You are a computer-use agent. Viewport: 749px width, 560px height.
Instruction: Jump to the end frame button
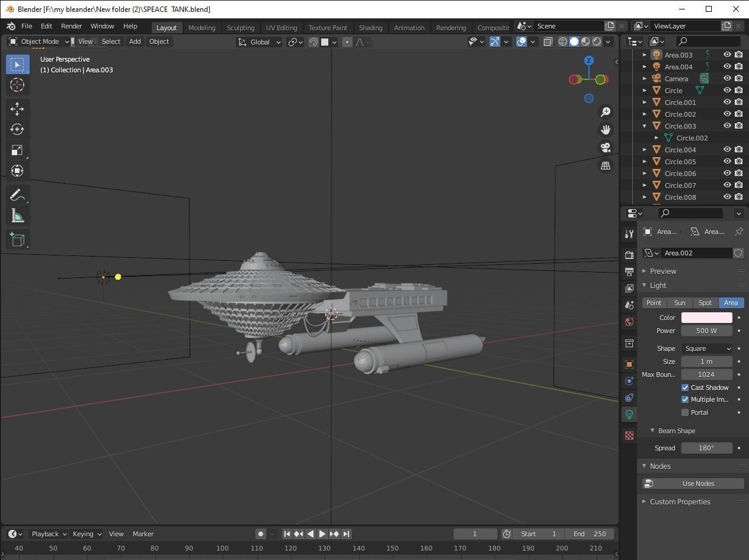(x=347, y=534)
